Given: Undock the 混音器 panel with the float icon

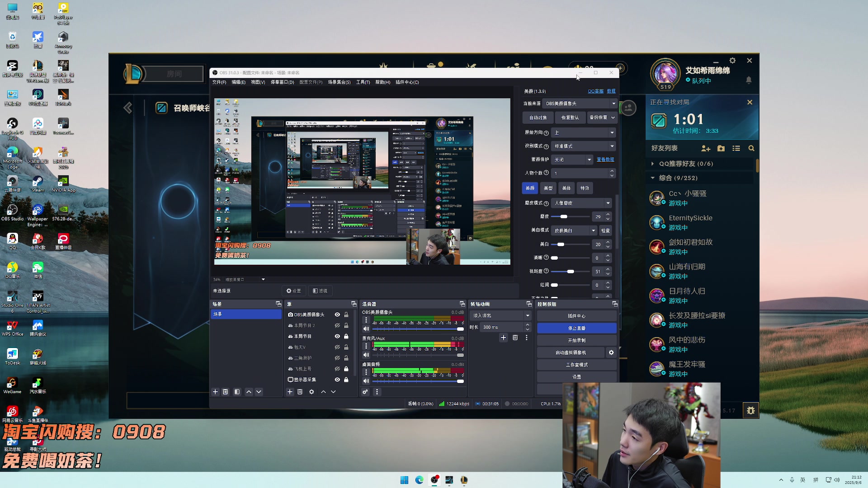Looking at the screenshot, I should (x=462, y=304).
